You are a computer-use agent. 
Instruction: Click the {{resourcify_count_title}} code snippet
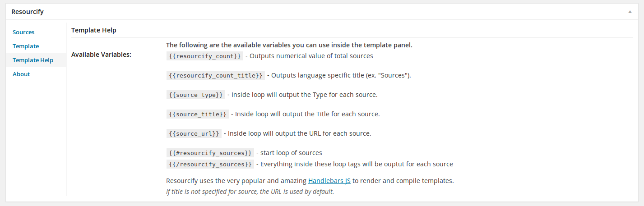click(215, 76)
